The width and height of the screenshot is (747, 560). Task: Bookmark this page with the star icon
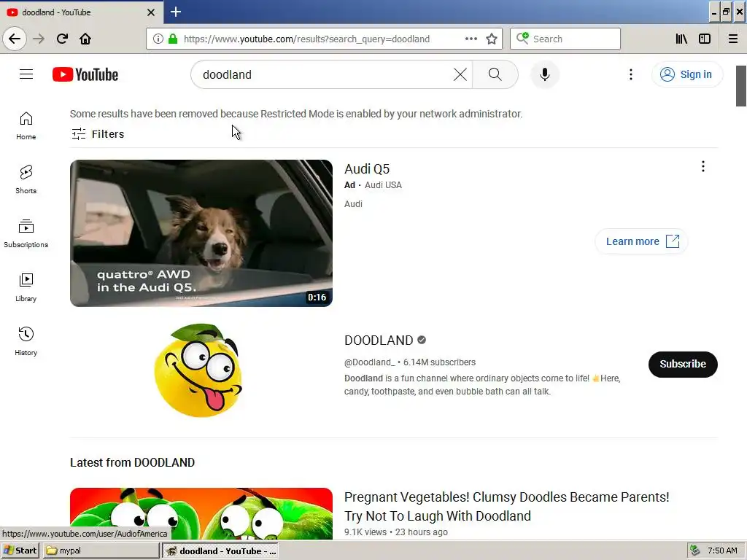pos(492,39)
